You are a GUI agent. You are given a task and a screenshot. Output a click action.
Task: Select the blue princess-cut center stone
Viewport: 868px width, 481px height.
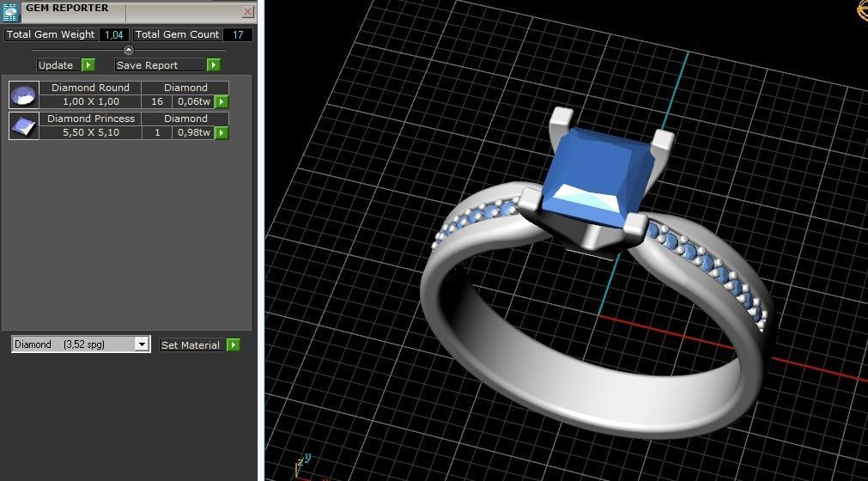pyautogui.click(x=598, y=177)
